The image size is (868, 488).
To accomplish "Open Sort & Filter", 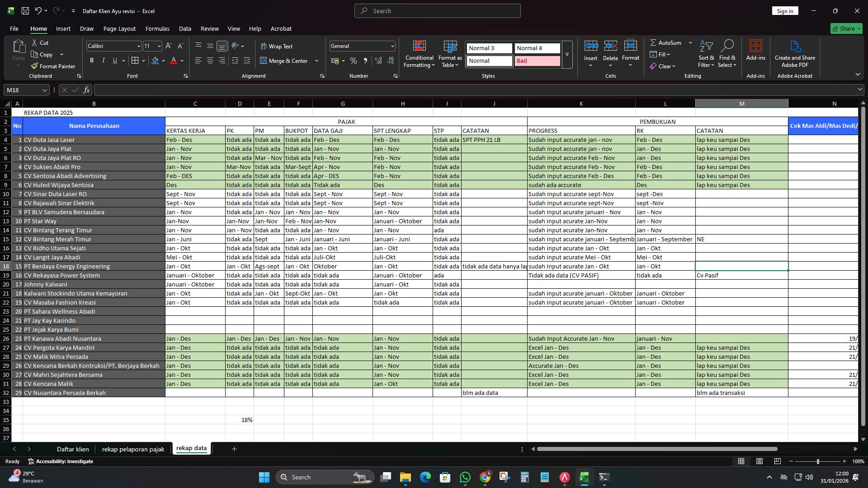I will [706, 54].
